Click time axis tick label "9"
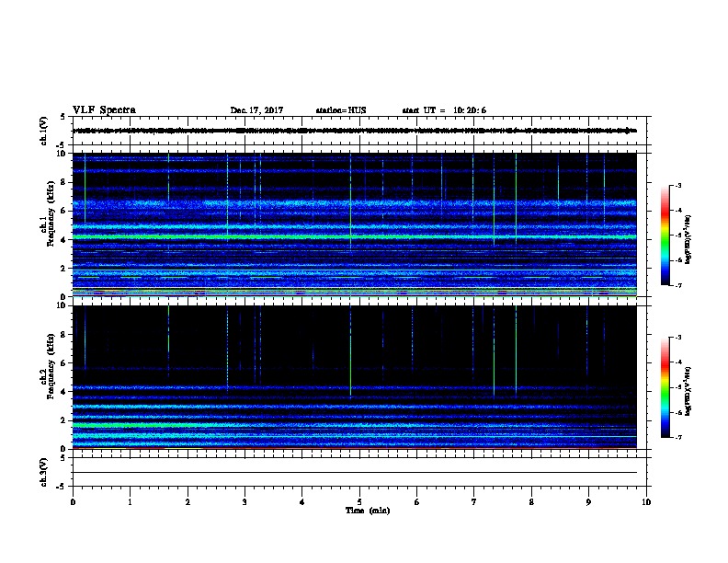 coord(588,502)
